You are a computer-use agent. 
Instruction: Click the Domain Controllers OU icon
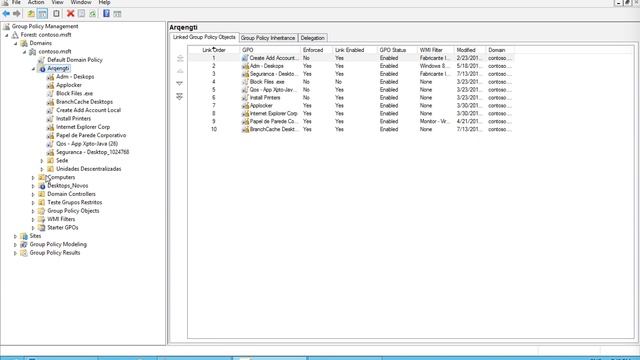pos(42,194)
